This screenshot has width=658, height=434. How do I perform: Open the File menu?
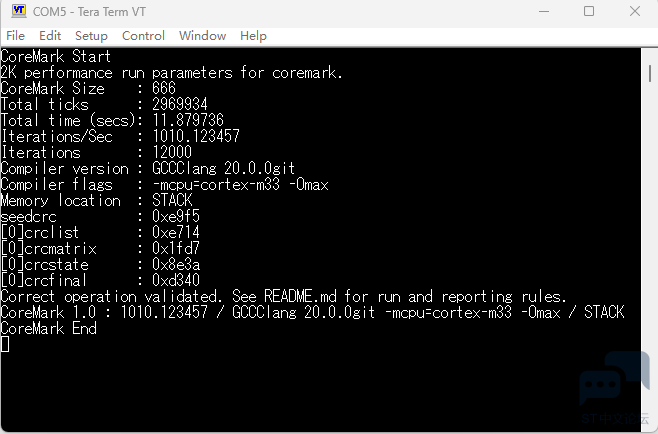(16, 36)
